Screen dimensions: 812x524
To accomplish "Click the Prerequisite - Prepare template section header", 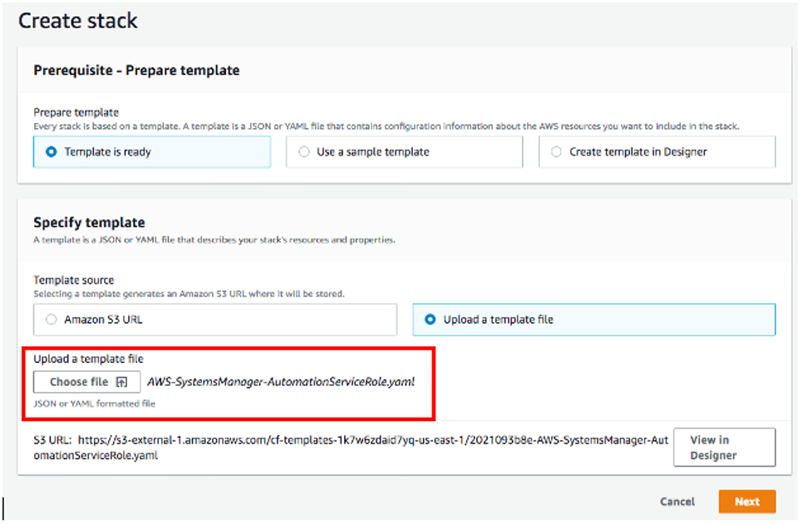I will tap(135, 71).
